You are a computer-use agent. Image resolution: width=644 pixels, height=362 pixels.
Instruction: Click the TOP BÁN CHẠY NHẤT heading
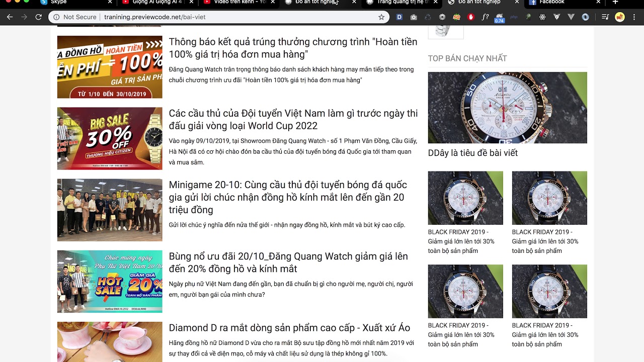click(x=467, y=58)
